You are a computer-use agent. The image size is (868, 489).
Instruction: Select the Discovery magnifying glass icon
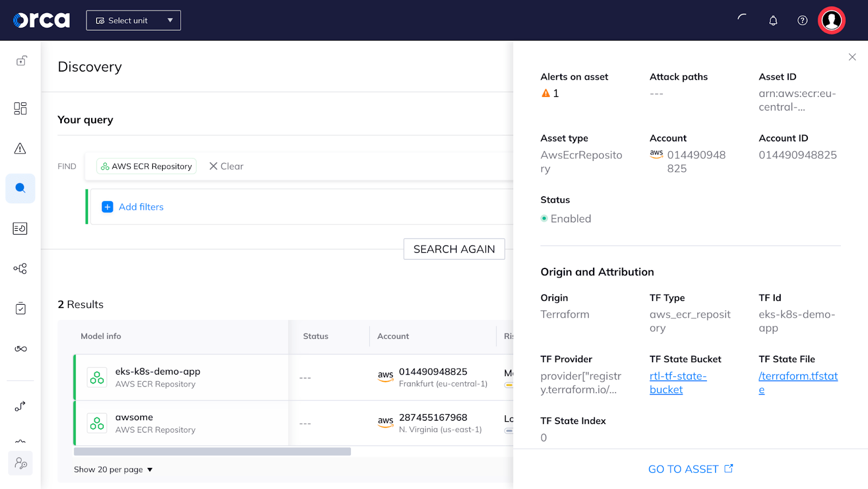[20, 188]
